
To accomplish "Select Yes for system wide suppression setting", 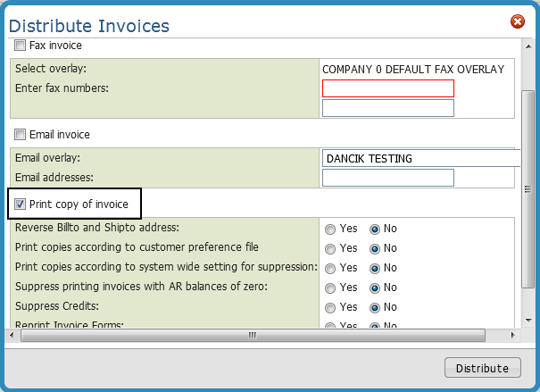I will click(331, 268).
